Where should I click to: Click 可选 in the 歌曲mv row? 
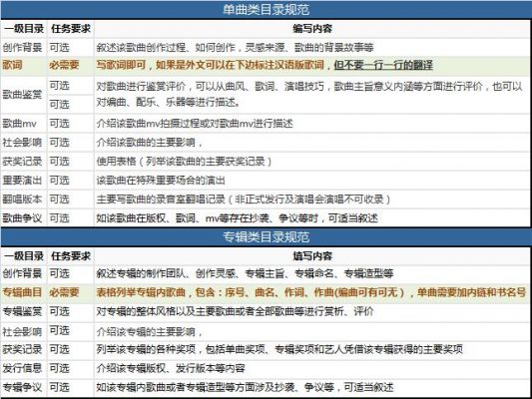(59, 124)
